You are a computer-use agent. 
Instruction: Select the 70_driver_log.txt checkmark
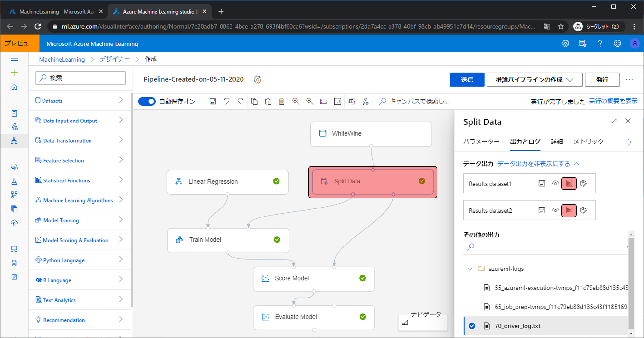[472, 326]
